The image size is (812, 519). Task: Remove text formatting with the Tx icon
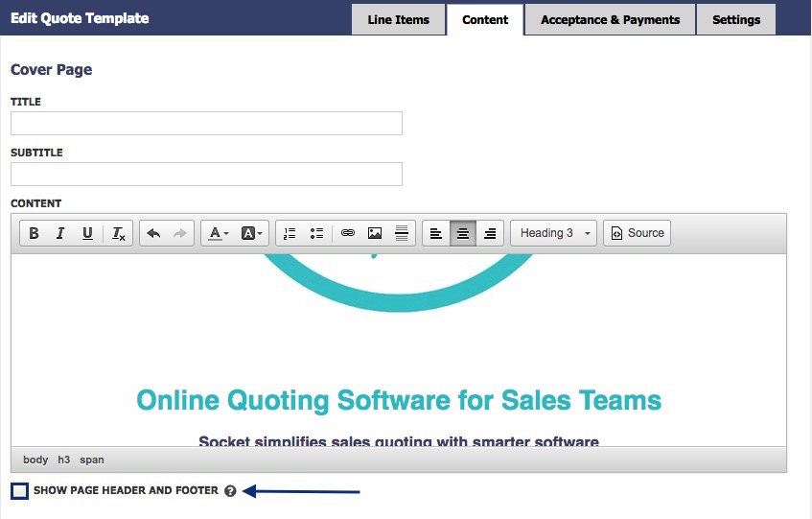coord(119,233)
